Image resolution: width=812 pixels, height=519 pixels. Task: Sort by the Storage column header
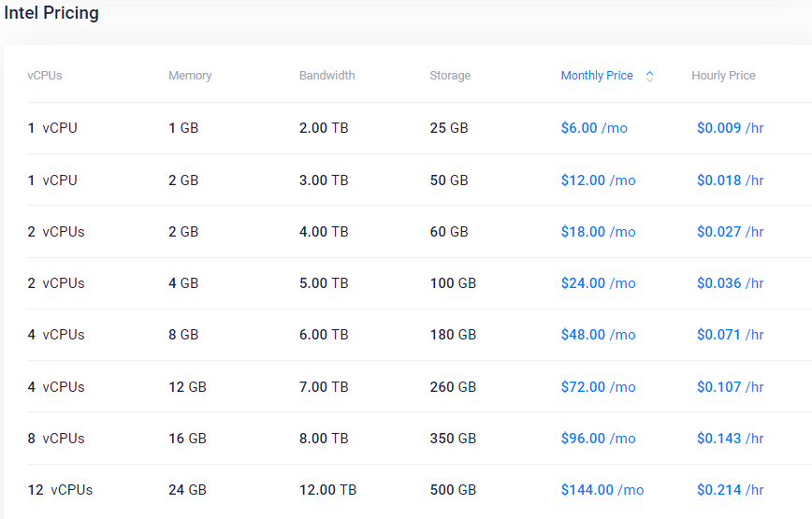tap(450, 76)
